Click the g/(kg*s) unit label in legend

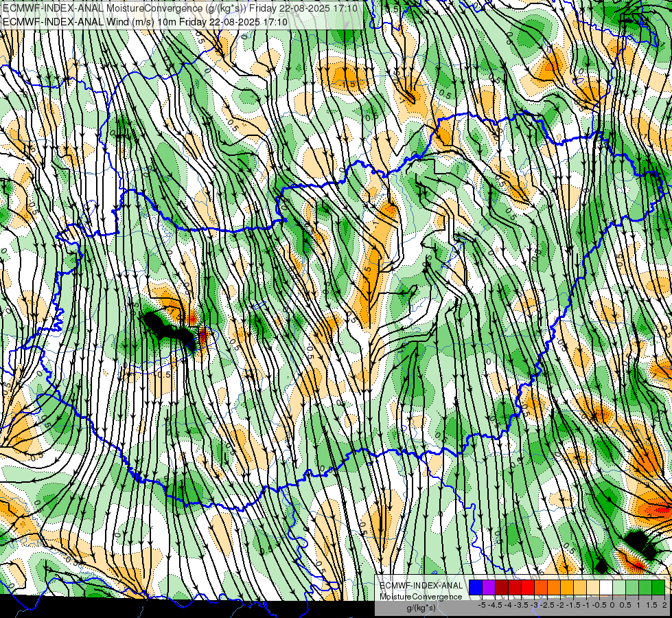[x=421, y=608]
